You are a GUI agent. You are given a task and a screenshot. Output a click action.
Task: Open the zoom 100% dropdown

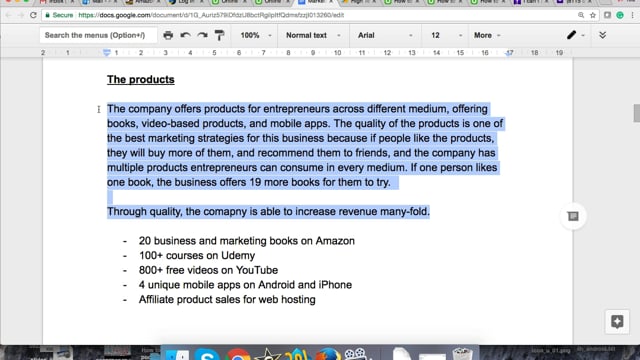(256, 35)
